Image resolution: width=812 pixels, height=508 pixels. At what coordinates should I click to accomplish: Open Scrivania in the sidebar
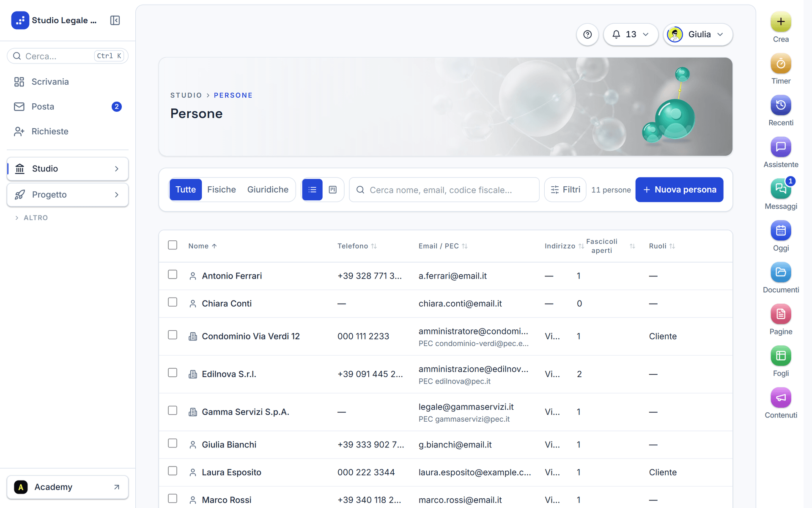68,82
